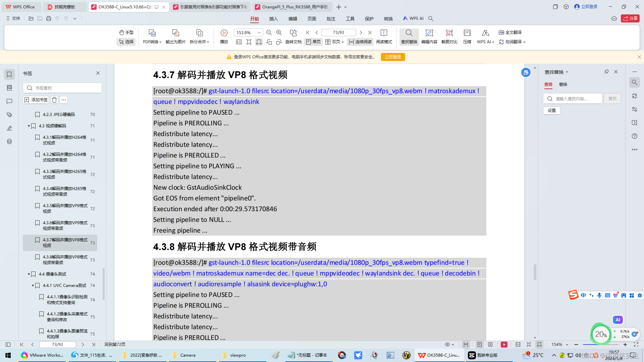Screen dimensions: 644x362
Task: Click the WPS AI icon in the toolbar
Action: [484, 37]
